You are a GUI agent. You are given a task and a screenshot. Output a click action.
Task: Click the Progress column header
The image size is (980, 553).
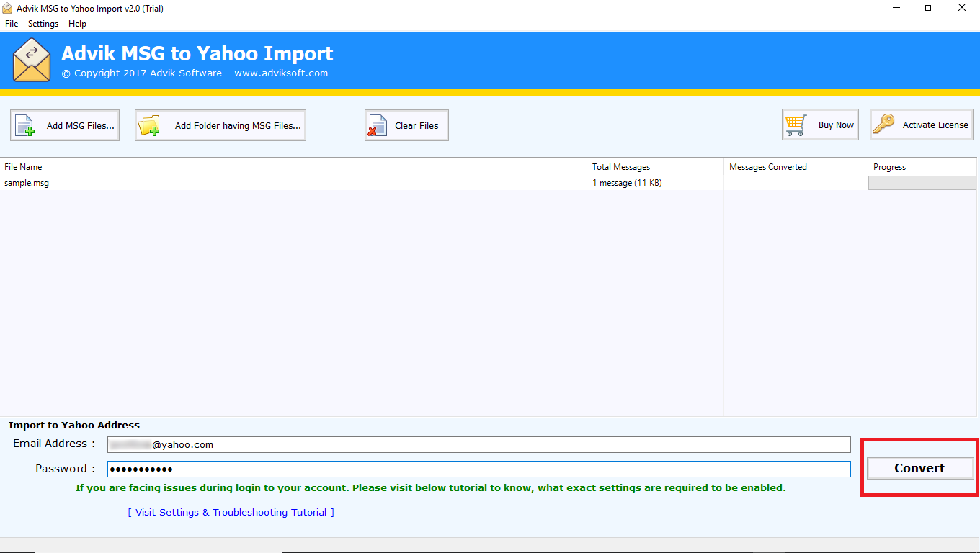[x=924, y=167]
